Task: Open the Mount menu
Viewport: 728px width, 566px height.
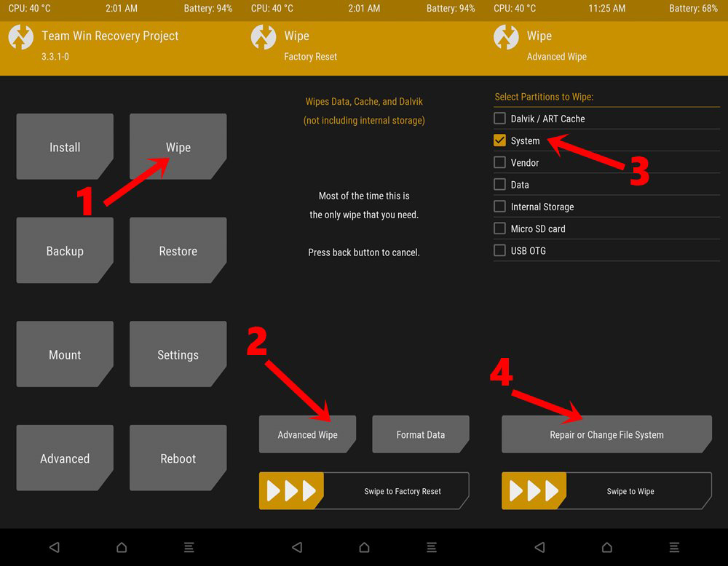Action: coord(65,354)
